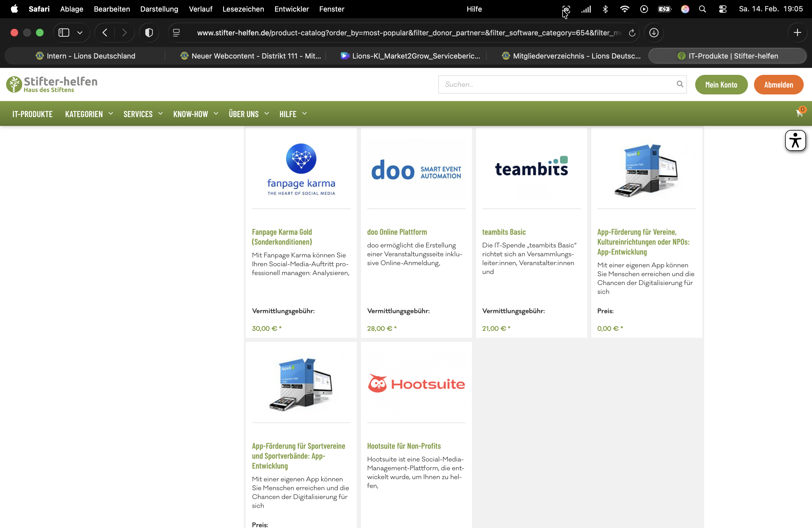812x528 pixels.
Task: Open macOS Control Center icon
Action: 723,9
